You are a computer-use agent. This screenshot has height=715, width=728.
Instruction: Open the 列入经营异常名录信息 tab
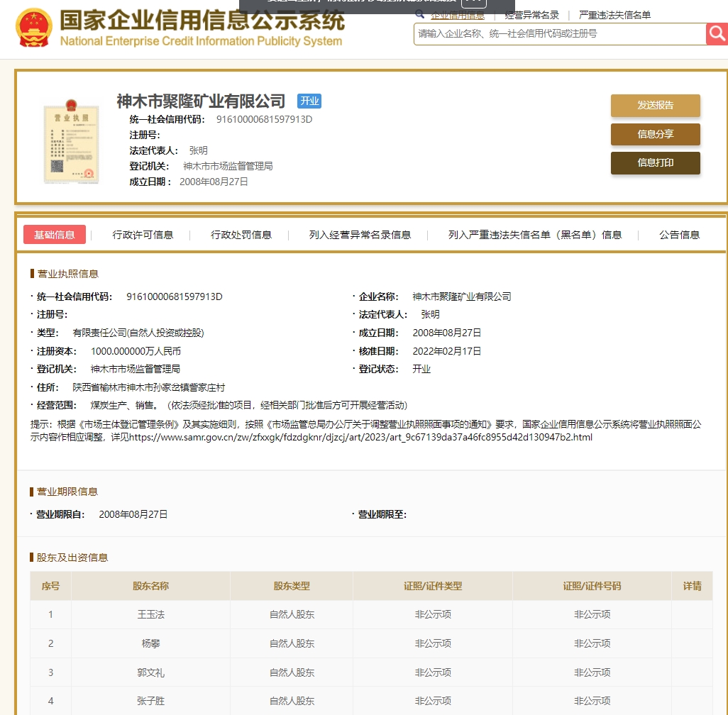pyautogui.click(x=360, y=235)
